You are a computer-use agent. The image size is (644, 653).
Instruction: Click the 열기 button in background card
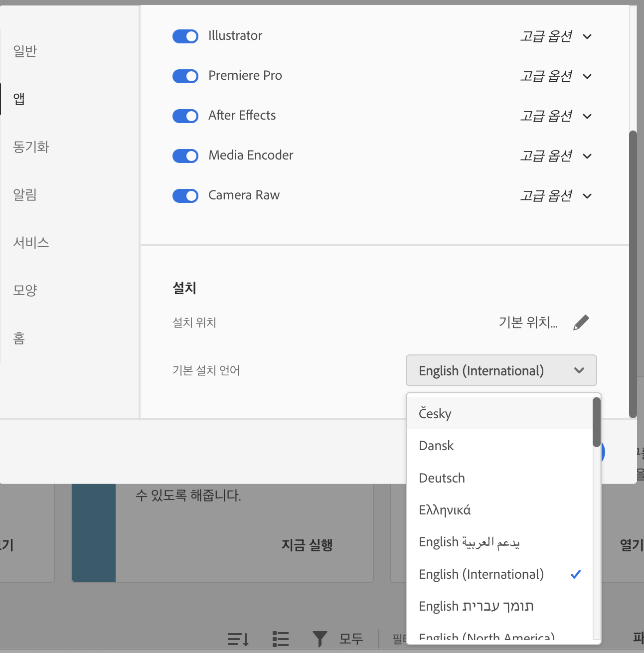point(631,545)
